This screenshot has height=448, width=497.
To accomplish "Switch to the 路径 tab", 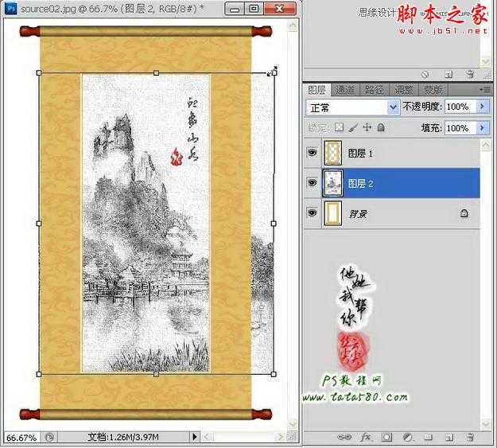I will [x=375, y=90].
